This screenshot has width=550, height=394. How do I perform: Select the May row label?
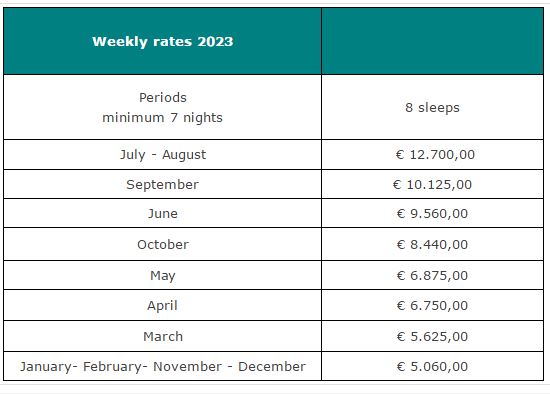[162, 275]
